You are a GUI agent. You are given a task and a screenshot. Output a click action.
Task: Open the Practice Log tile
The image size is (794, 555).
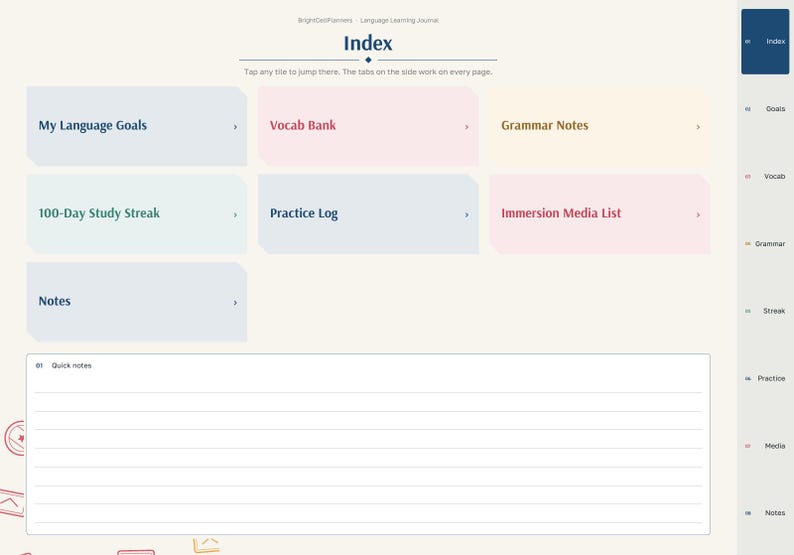368,214
